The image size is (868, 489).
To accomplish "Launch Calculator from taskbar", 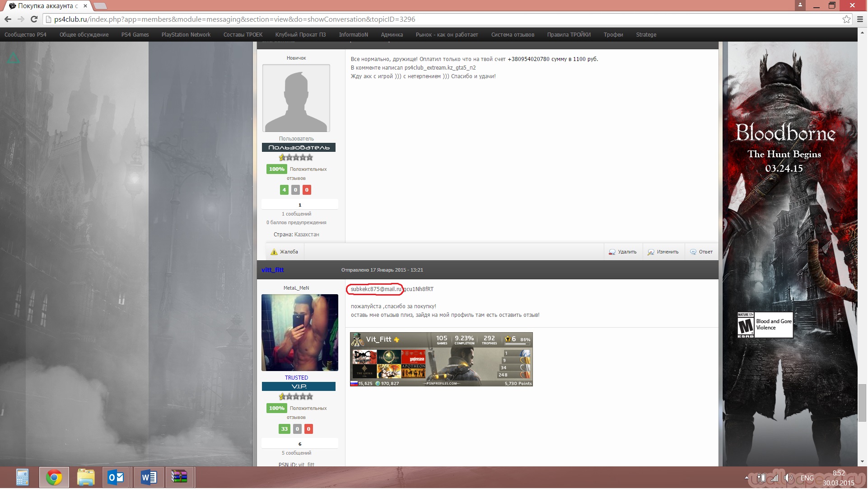I will point(22,477).
